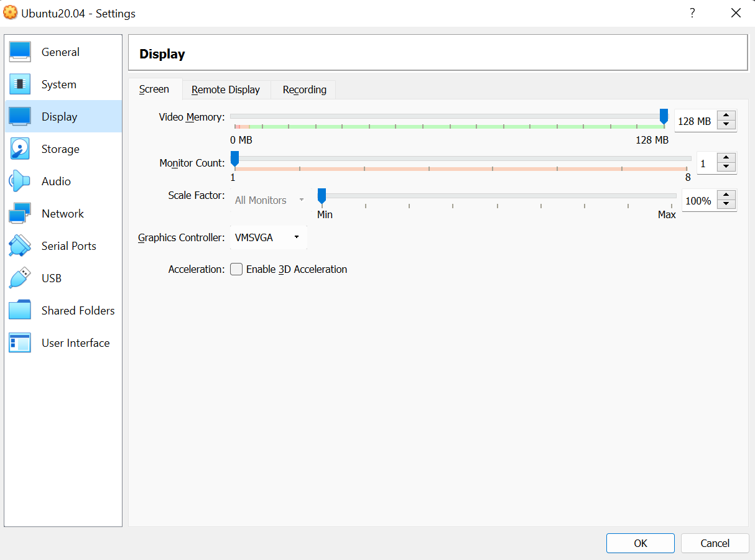This screenshot has width=755, height=560.
Task: Open the All Monitors scale dropdown
Action: pyautogui.click(x=269, y=200)
